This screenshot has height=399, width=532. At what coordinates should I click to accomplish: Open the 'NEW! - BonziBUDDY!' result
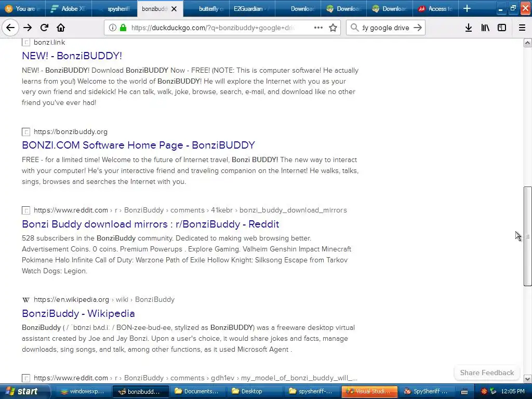(72, 56)
